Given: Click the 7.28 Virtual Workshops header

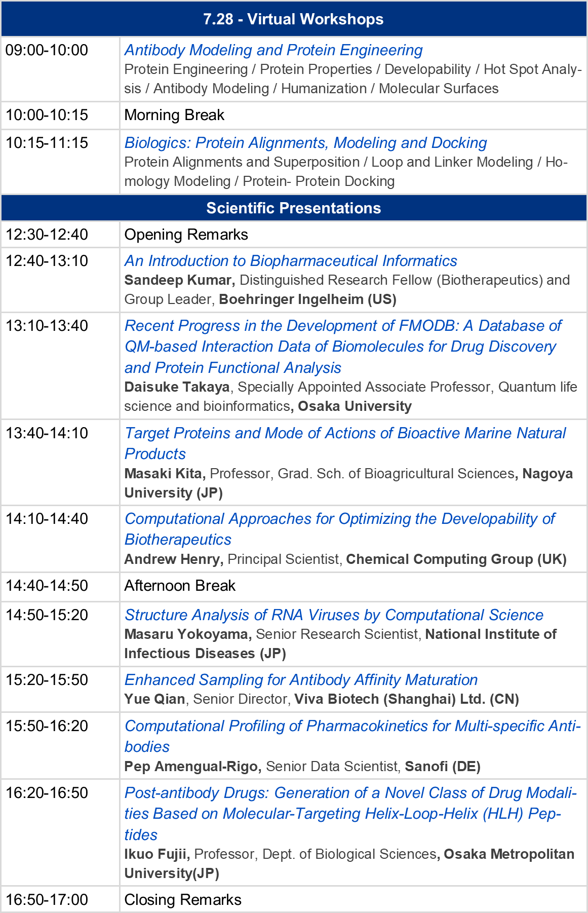Looking at the screenshot, I should (x=294, y=19).
